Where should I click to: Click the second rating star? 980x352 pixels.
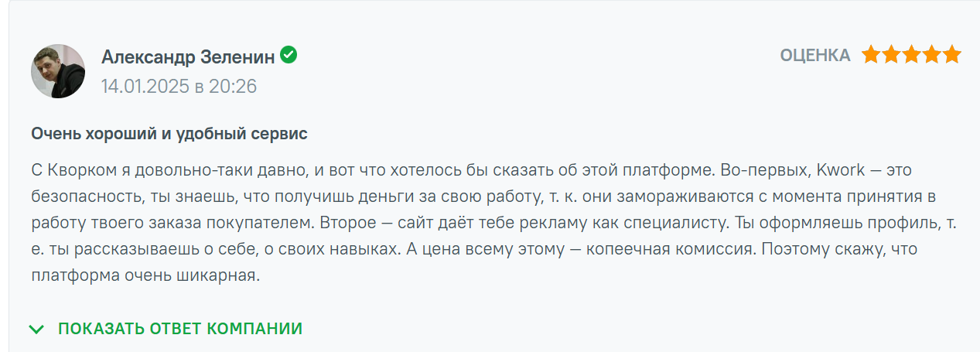[x=892, y=55]
